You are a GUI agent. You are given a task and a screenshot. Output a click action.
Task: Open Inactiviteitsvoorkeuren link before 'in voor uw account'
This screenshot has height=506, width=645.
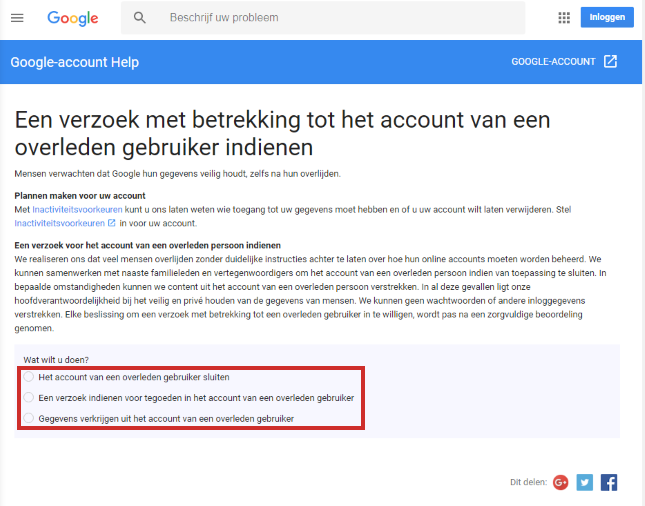pos(60,223)
